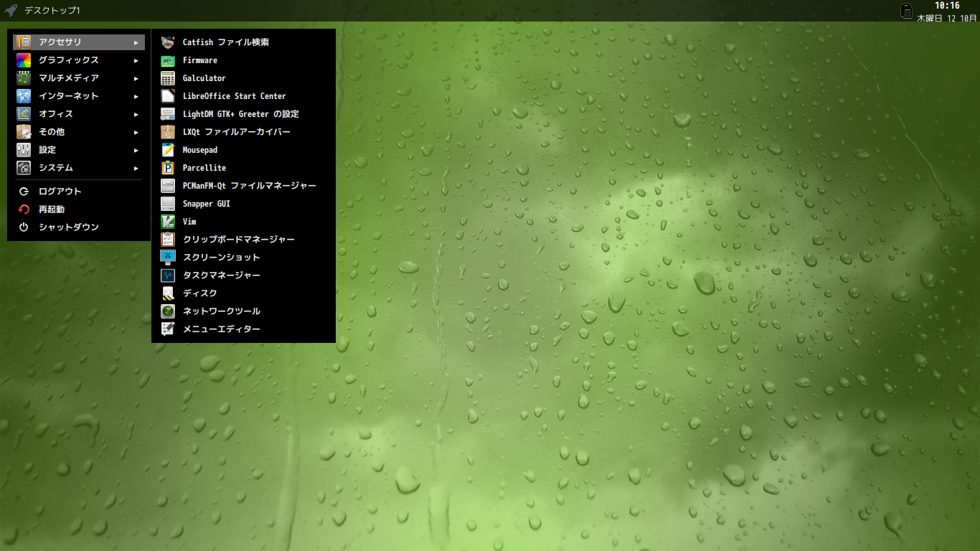Expand the マルチメディア submenu arrow

coord(136,78)
